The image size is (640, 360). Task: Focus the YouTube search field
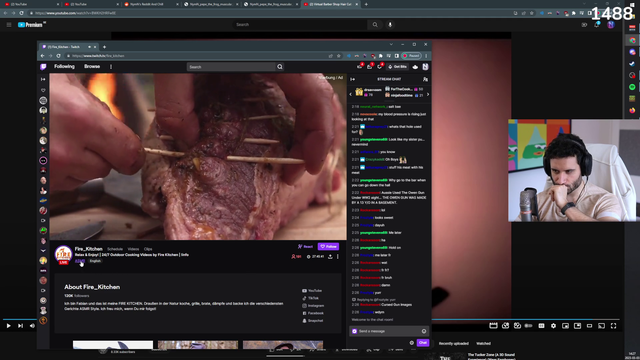click(x=300, y=24)
